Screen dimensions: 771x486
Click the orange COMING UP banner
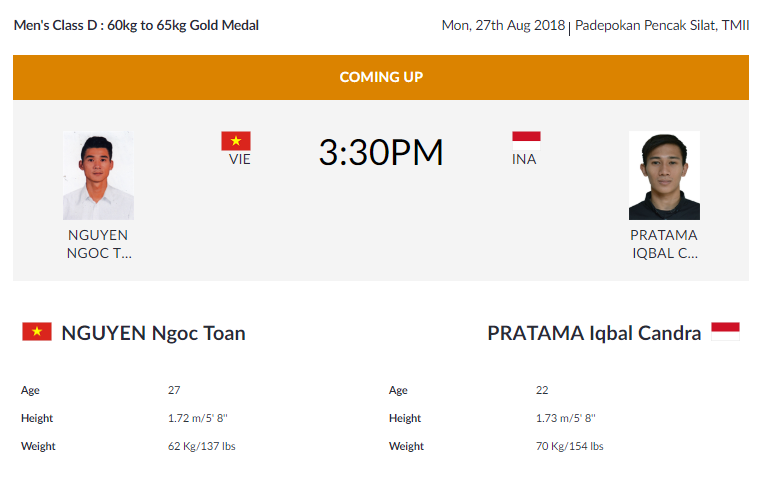[381, 77]
